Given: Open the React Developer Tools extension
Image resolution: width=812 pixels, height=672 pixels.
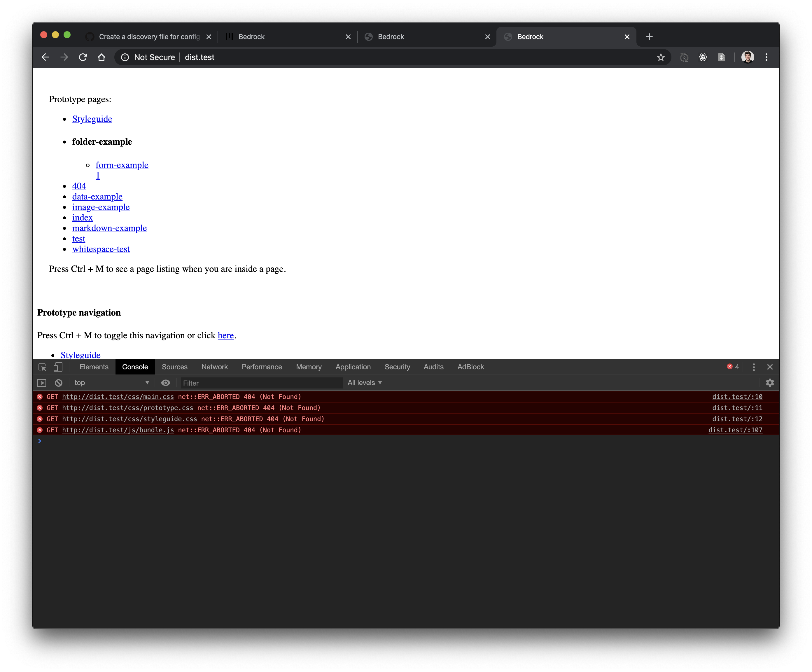Looking at the screenshot, I should point(703,57).
